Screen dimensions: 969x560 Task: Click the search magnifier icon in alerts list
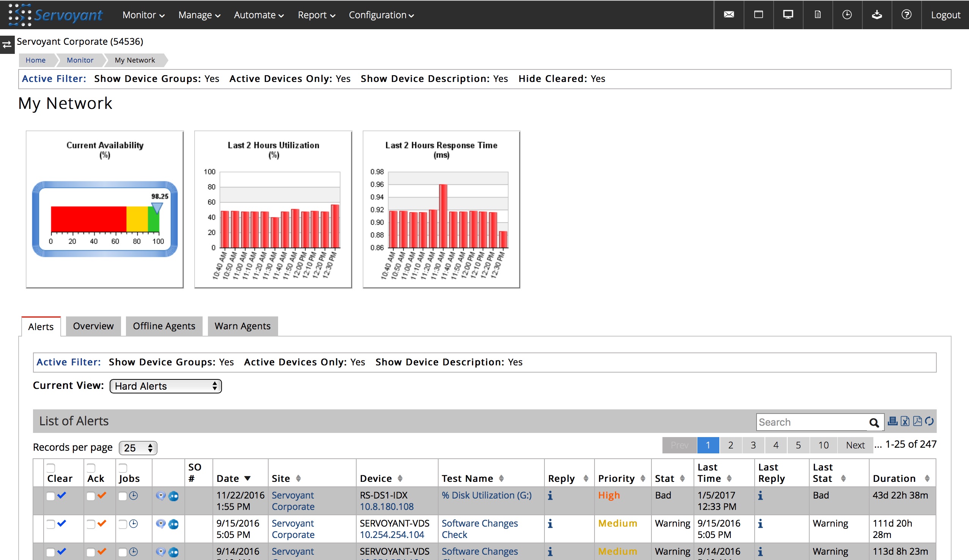click(874, 423)
